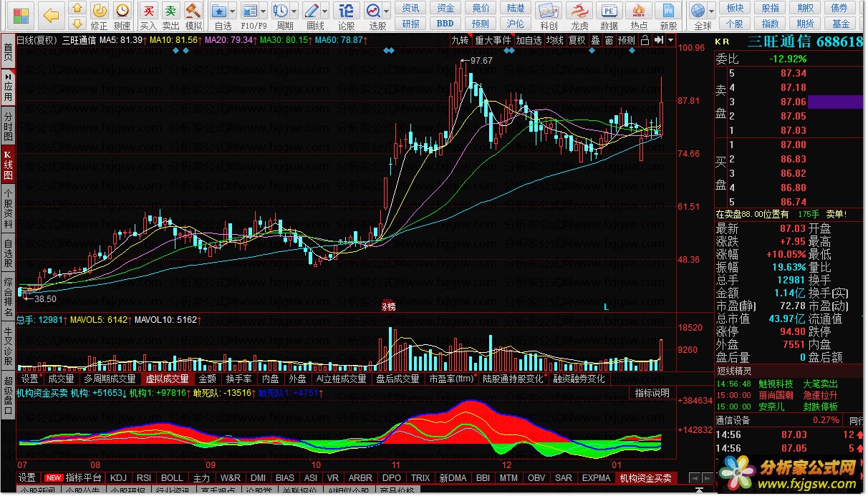Toggle the 叠 overlay button
The image size is (868, 496).
point(596,40)
